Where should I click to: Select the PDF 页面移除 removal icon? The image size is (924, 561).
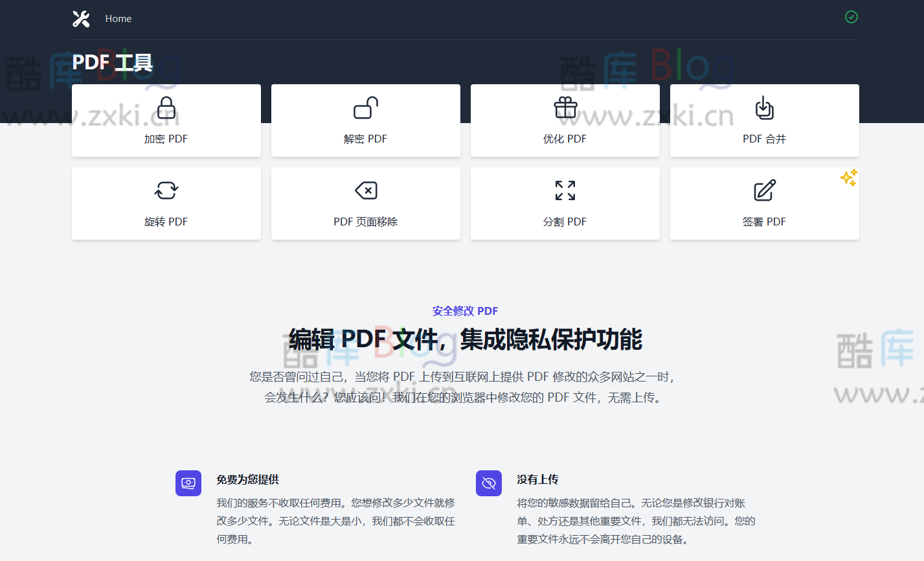[365, 190]
